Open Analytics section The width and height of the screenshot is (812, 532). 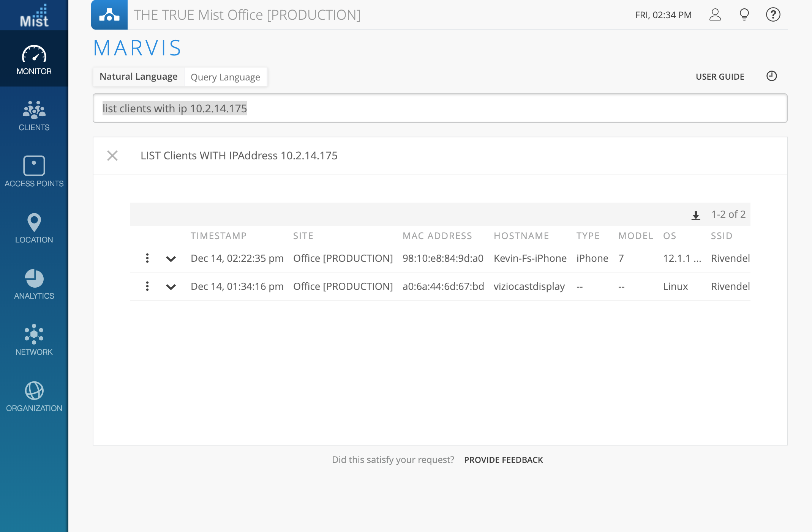(34, 284)
